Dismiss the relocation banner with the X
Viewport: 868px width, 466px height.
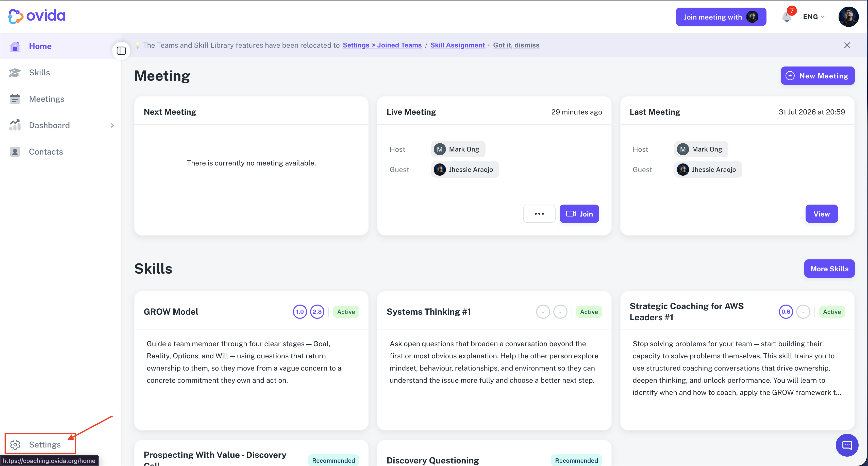[847, 45]
